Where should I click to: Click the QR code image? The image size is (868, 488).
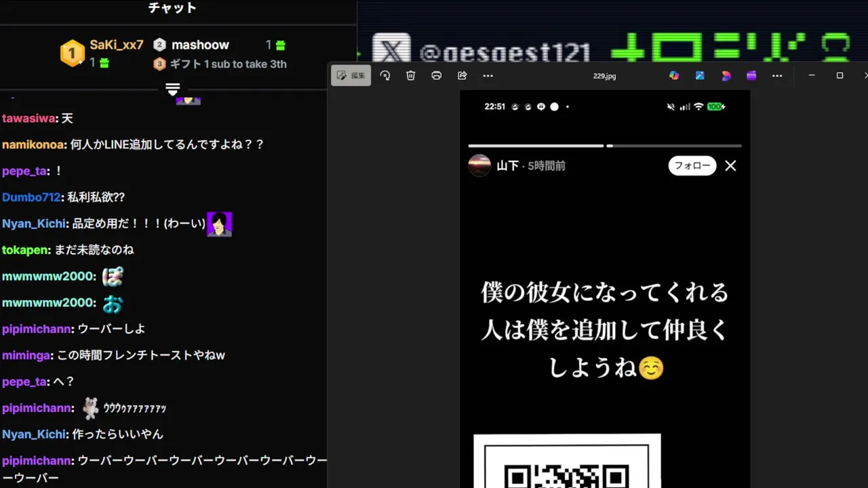coord(567,462)
